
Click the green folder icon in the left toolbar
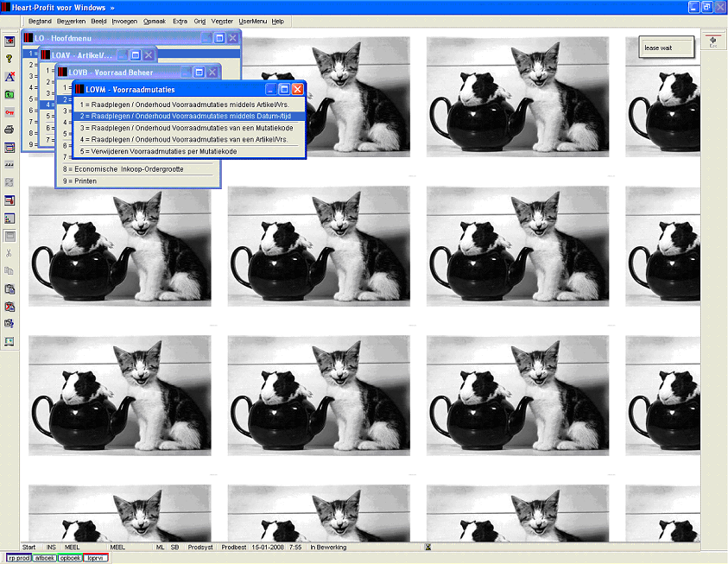(x=9, y=95)
